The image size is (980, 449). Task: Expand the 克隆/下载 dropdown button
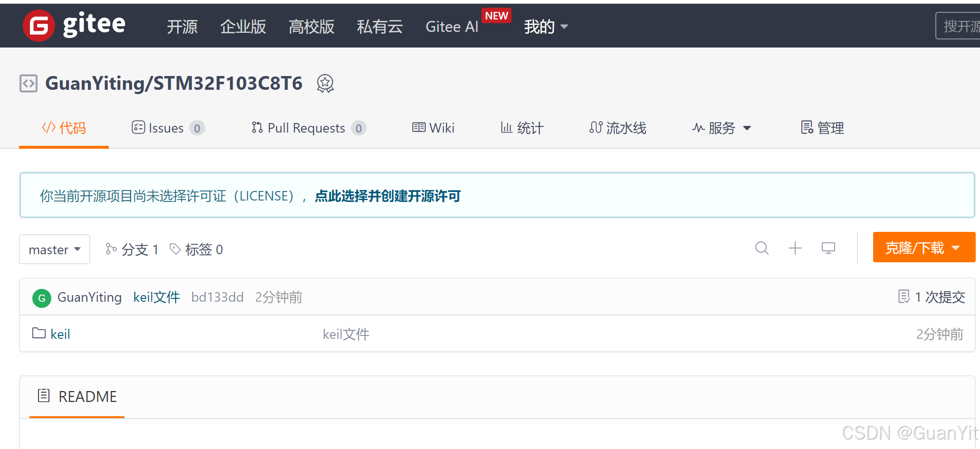[924, 247]
